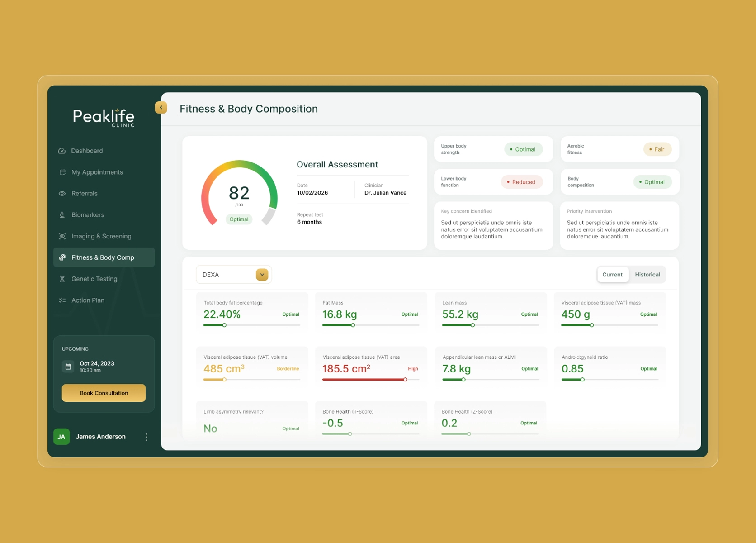Open the three-dot menu beside James Anderson
The height and width of the screenshot is (543, 756).
point(146,437)
